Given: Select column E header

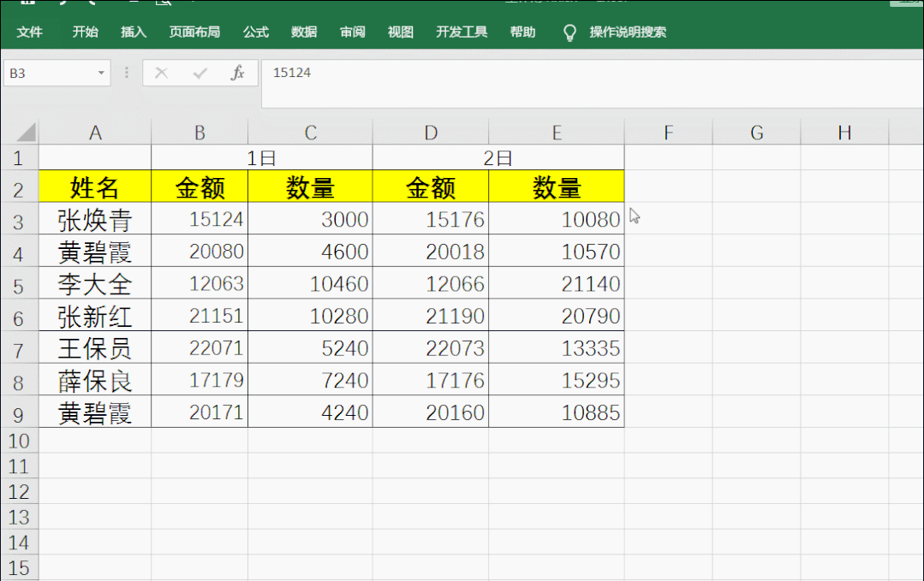Looking at the screenshot, I should [557, 133].
